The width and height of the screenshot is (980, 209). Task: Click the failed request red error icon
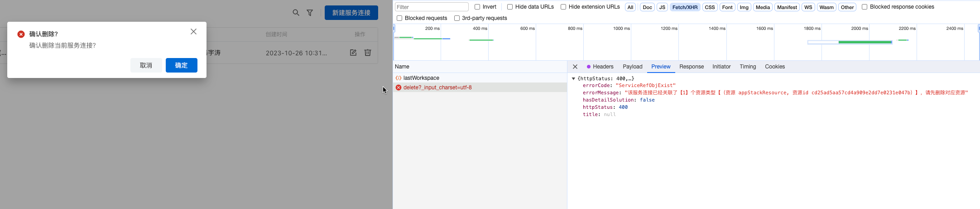399,87
